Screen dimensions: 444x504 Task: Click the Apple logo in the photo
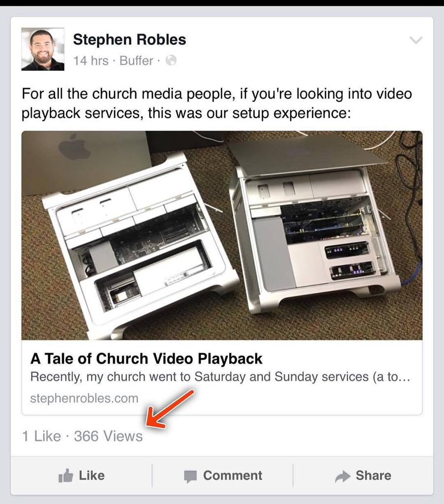point(74,147)
